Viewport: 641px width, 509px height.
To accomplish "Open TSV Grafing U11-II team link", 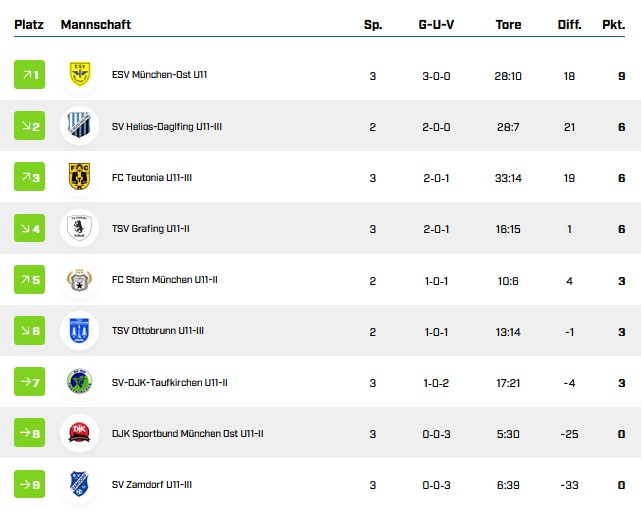I will click(150, 229).
